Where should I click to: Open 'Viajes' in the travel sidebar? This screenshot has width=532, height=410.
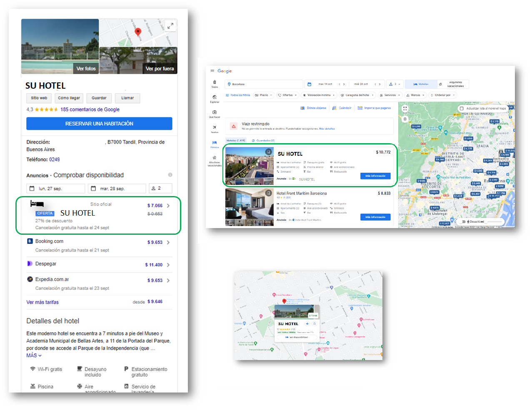click(x=215, y=84)
